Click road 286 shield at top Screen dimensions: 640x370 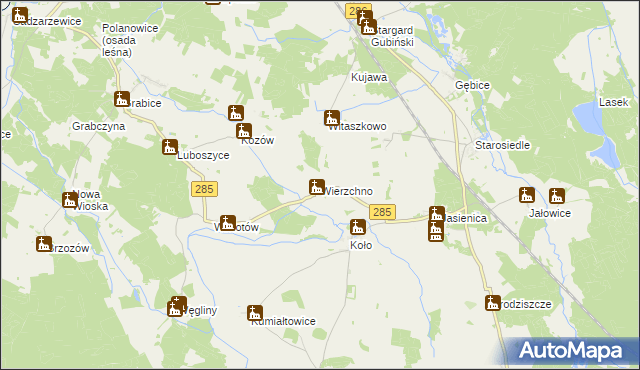pyautogui.click(x=358, y=10)
